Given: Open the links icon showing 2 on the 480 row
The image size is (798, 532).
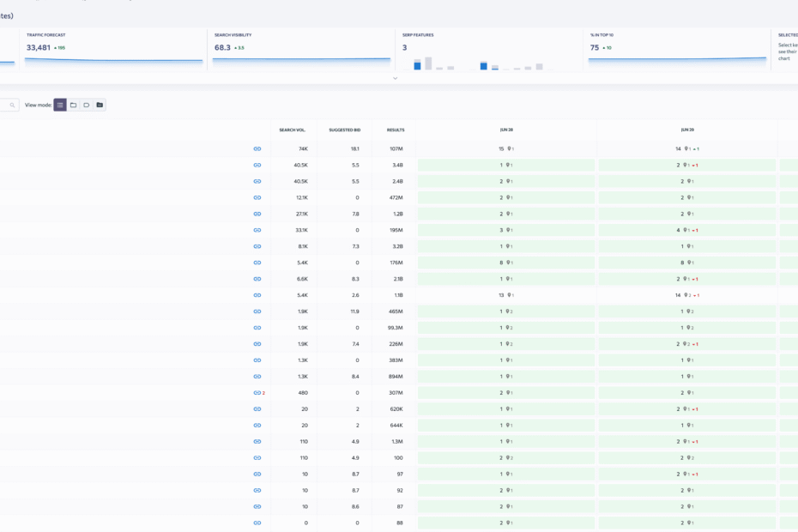Looking at the screenshot, I should click(x=255, y=392).
